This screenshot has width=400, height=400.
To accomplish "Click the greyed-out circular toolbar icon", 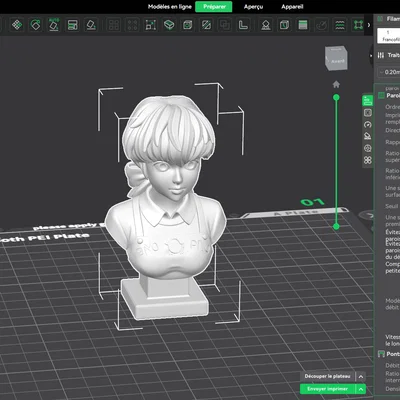I will click(321, 25).
